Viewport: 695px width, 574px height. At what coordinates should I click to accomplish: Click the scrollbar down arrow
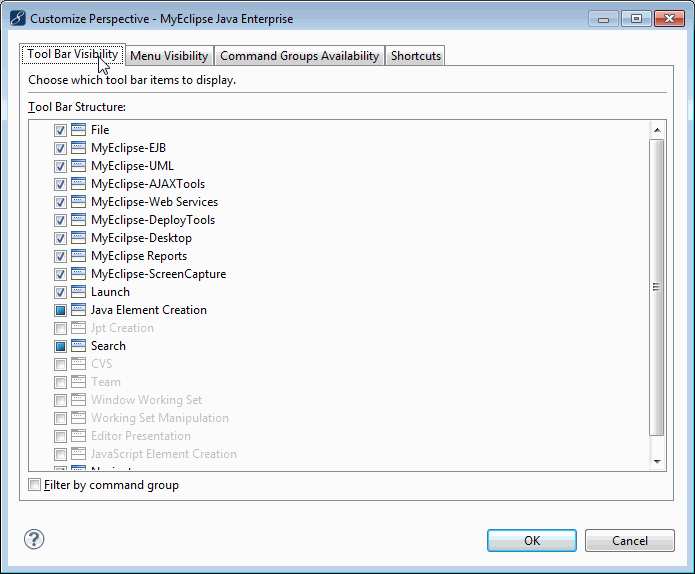coord(657,461)
